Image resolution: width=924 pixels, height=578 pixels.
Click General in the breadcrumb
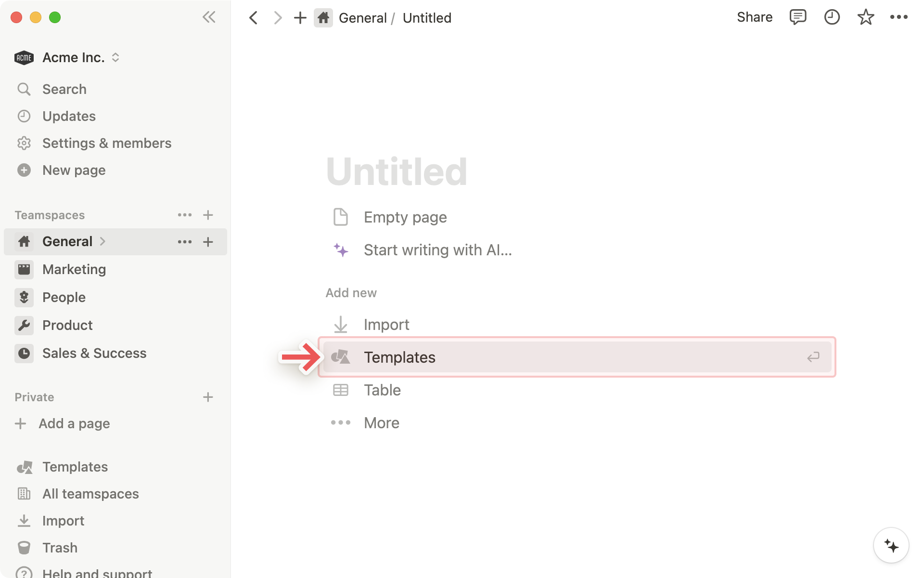362,18
